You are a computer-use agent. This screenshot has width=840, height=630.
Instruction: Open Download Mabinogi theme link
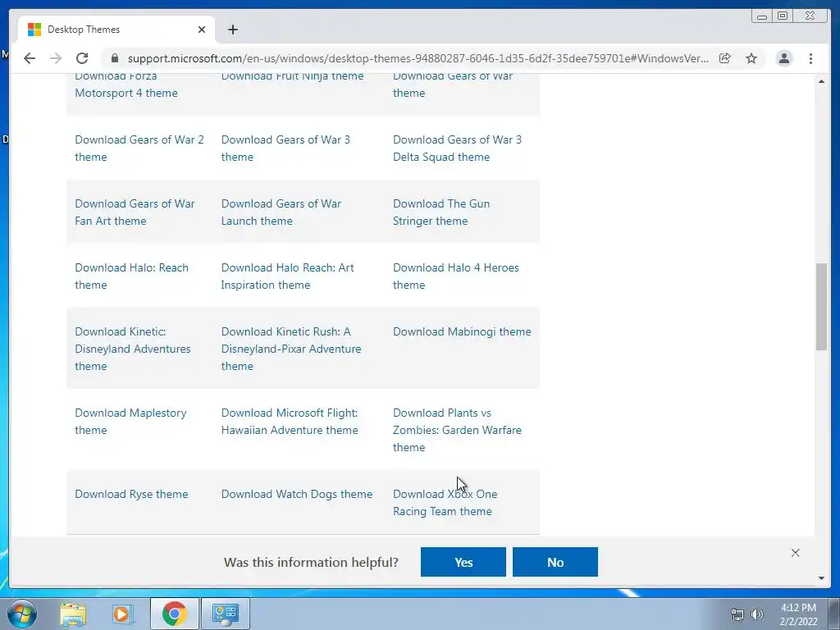tap(462, 331)
